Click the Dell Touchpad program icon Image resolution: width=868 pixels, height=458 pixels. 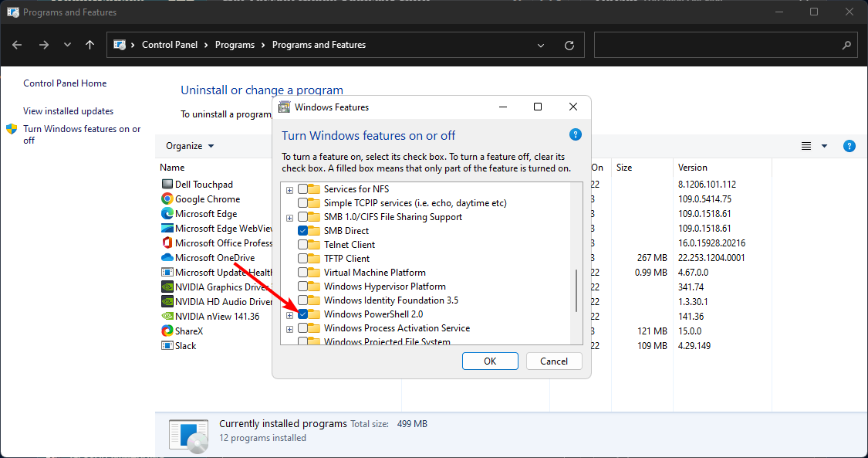pos(167,184)
